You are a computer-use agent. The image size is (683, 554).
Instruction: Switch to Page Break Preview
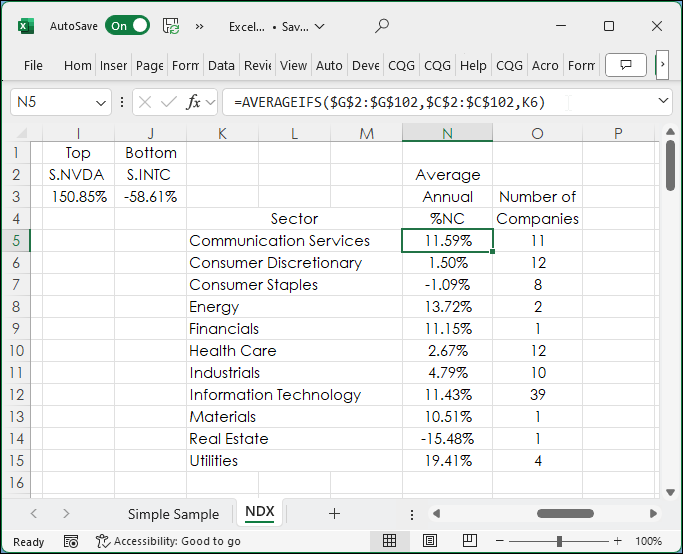click(470, 541)
